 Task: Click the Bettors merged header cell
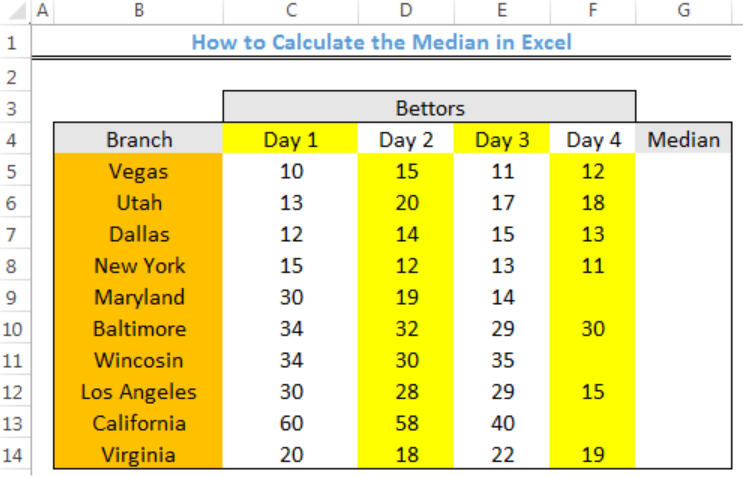point(429,107)
